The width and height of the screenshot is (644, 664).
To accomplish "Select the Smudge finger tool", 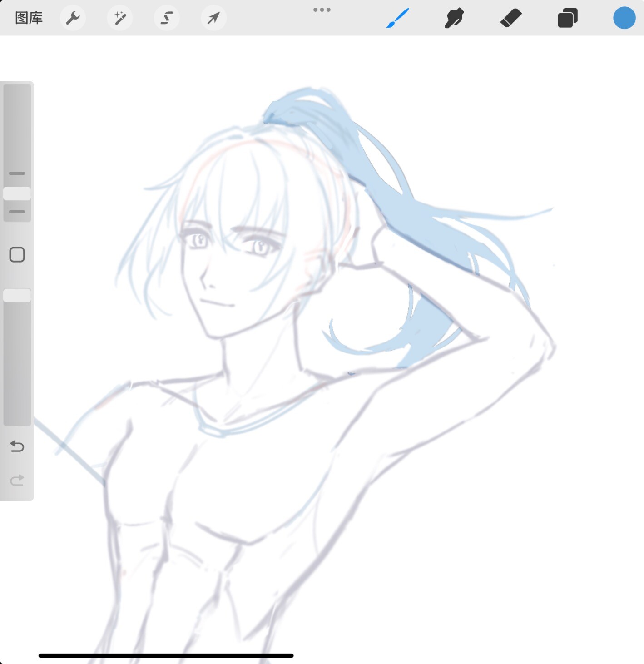I will pos(454,18).
